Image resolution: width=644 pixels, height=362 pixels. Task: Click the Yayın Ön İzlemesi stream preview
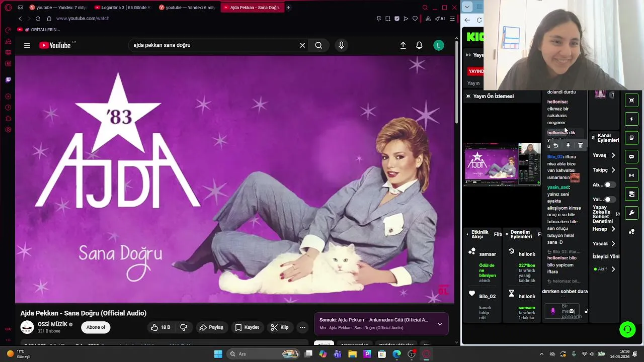pos(502,164)
